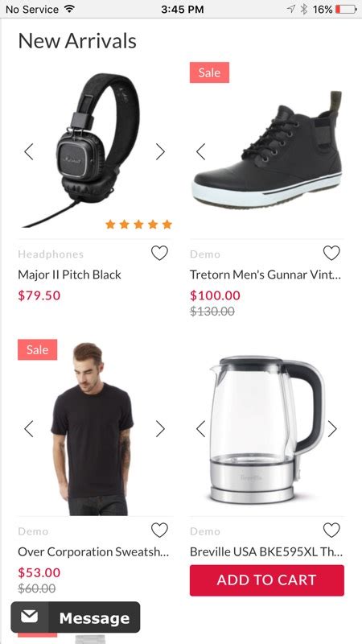Open the Breville glass kettle thumbnail

pyautogui.click(x=267, y=429)
